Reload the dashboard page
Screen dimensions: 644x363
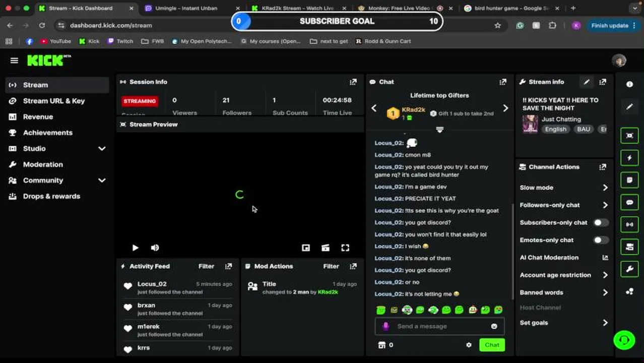42,25
